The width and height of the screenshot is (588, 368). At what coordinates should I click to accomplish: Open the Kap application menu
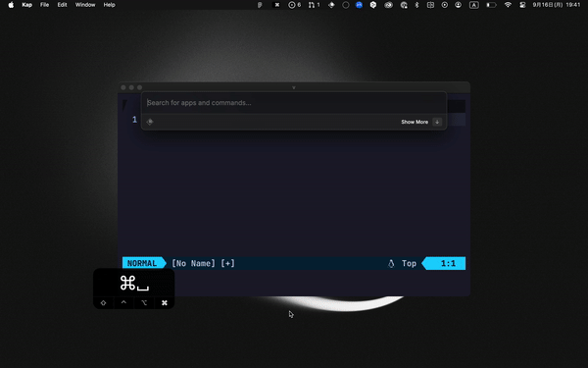[27, 5]
